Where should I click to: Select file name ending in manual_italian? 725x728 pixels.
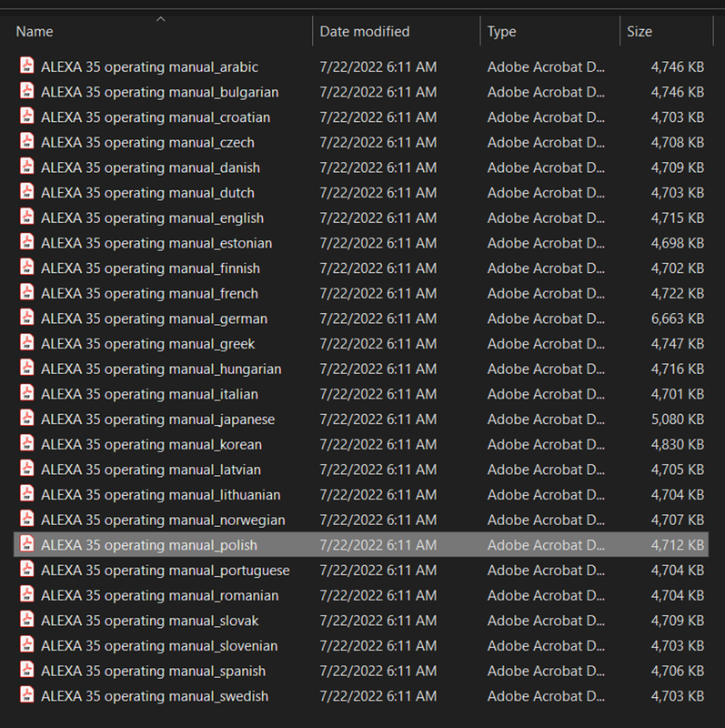[x=149, y=394]
